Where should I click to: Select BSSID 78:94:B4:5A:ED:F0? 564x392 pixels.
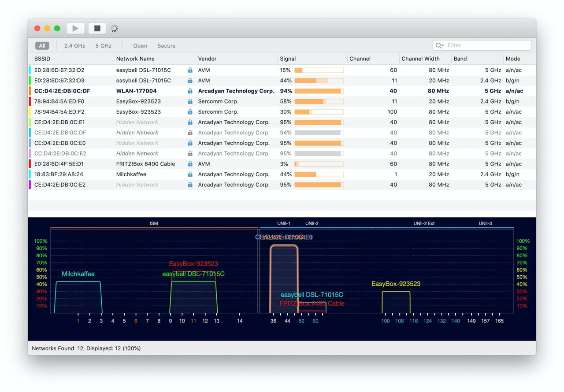click(x=59, y=101)
